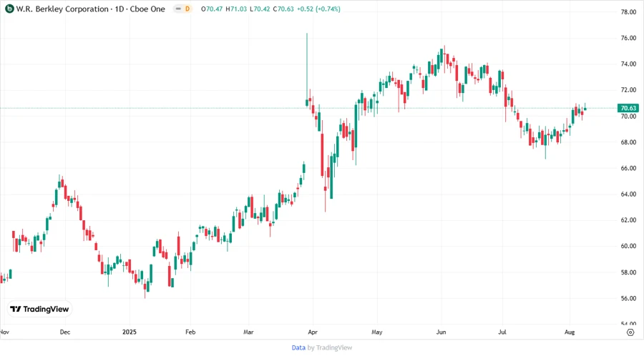
Task: Click the 68.00 price axis label
Action: (628, 142)
